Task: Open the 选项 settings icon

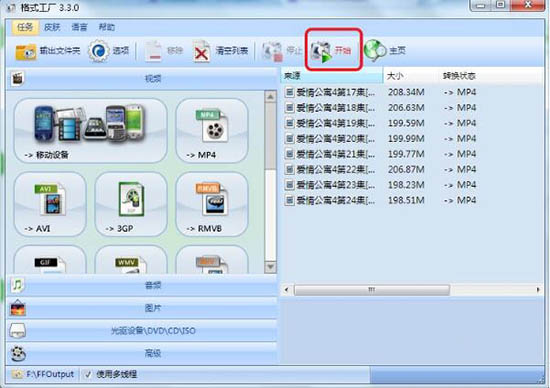Action: (98, 51)
